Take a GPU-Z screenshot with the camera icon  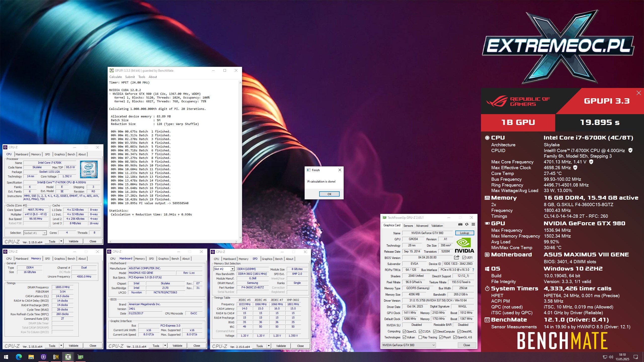click(460, 224)
